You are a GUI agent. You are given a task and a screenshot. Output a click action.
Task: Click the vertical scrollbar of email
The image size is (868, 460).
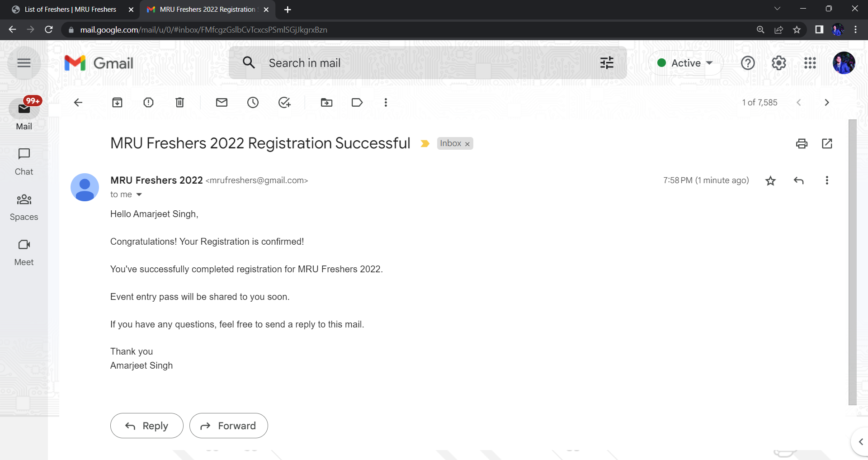[x=852, y=262]
